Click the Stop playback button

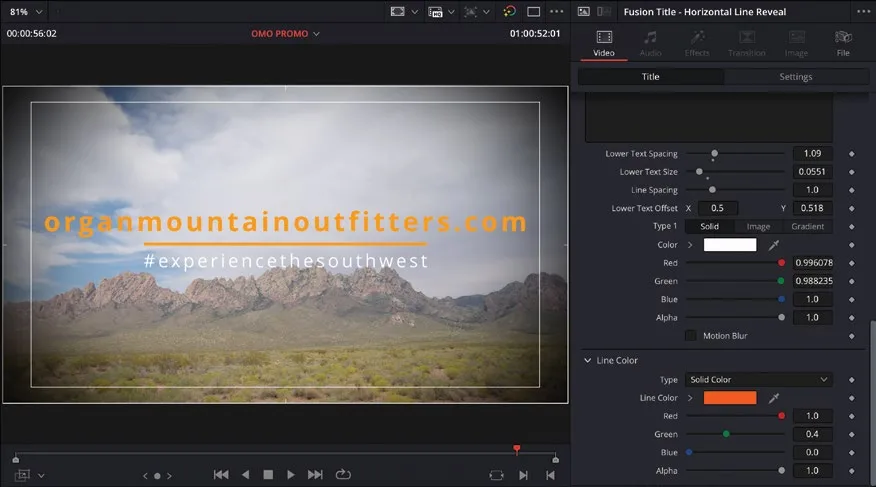tap(268, 475)
